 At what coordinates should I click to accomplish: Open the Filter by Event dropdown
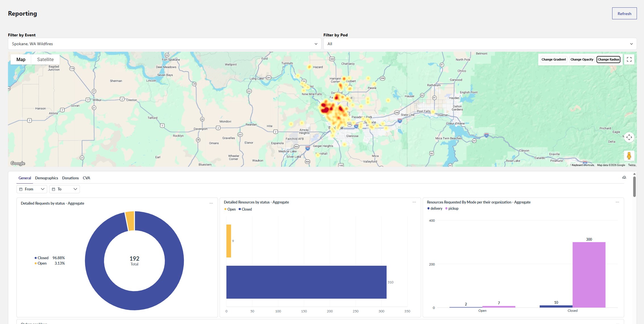pyautogui.click(x=165, y=44)
